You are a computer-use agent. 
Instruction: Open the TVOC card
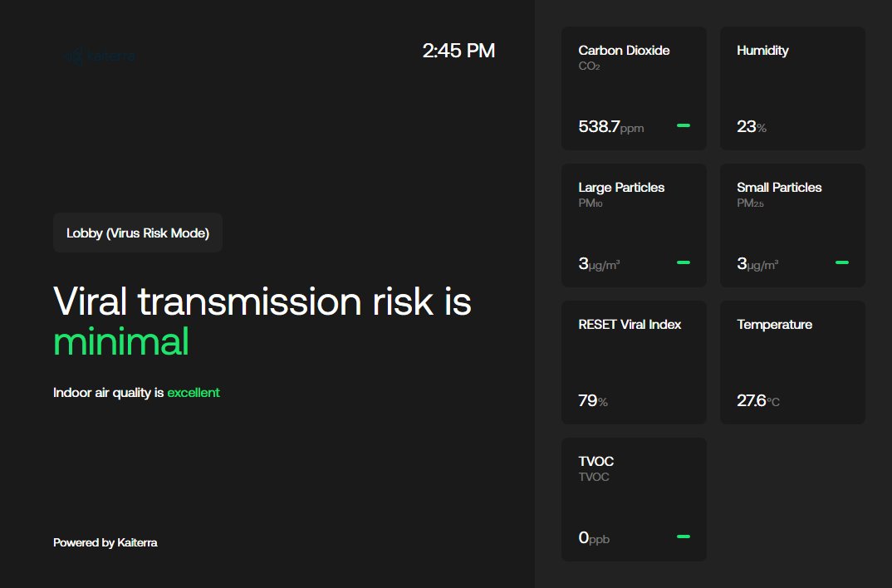click(634, 499)
